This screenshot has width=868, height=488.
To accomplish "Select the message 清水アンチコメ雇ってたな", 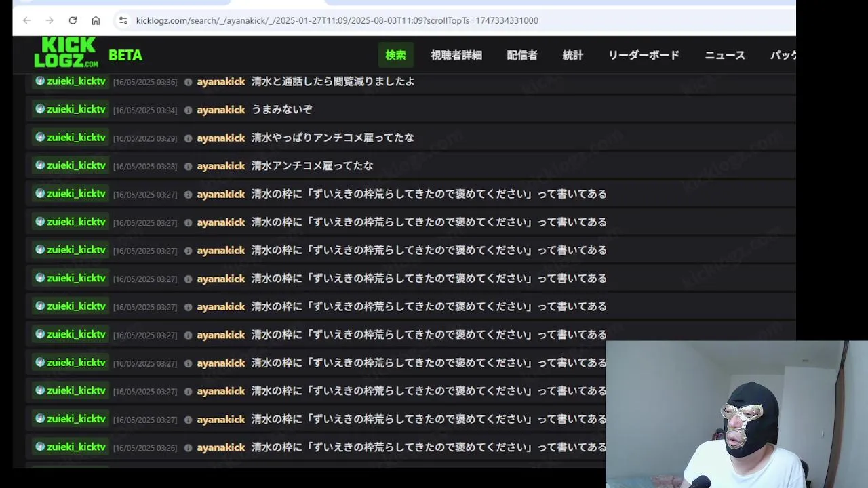I will (x=313, y=165).
